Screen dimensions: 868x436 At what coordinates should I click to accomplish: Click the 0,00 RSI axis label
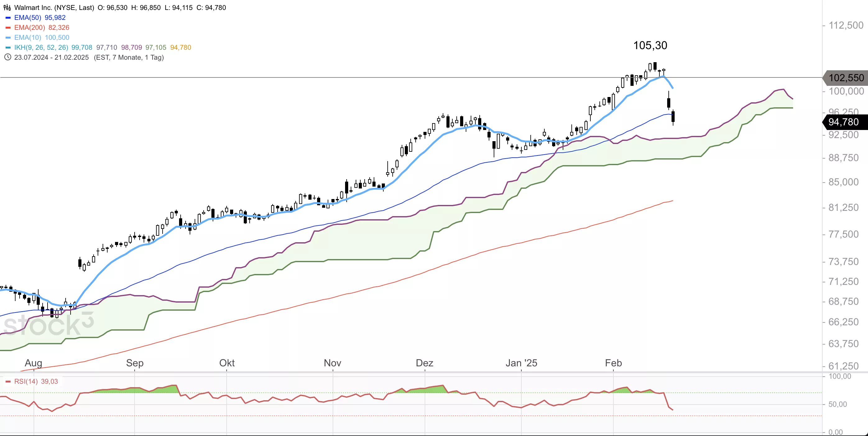tap(836, 432)
